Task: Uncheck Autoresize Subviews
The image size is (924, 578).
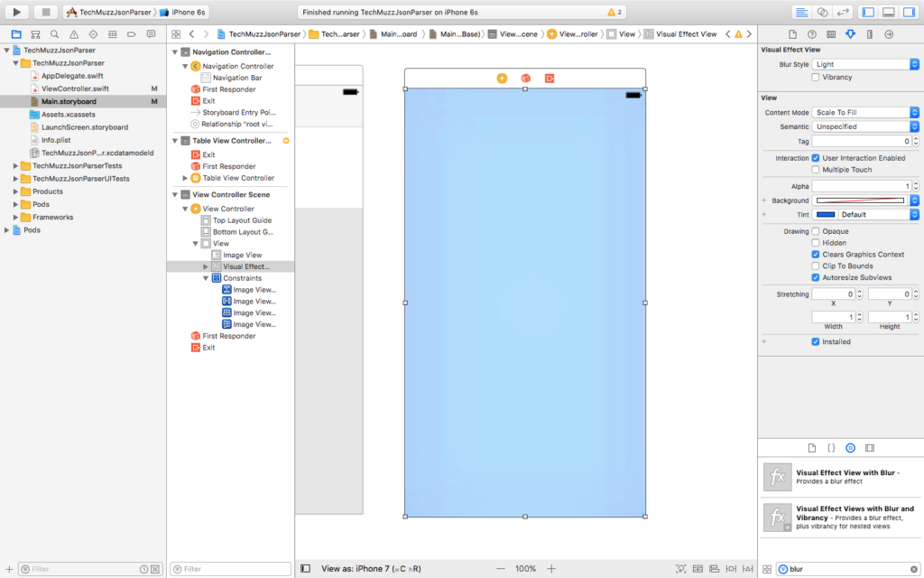Action: [816, 277]
